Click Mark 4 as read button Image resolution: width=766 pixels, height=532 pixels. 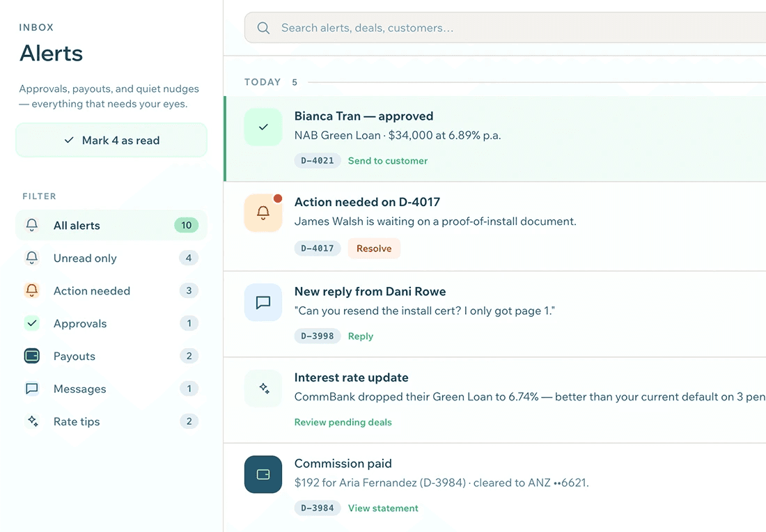[111, 140]
